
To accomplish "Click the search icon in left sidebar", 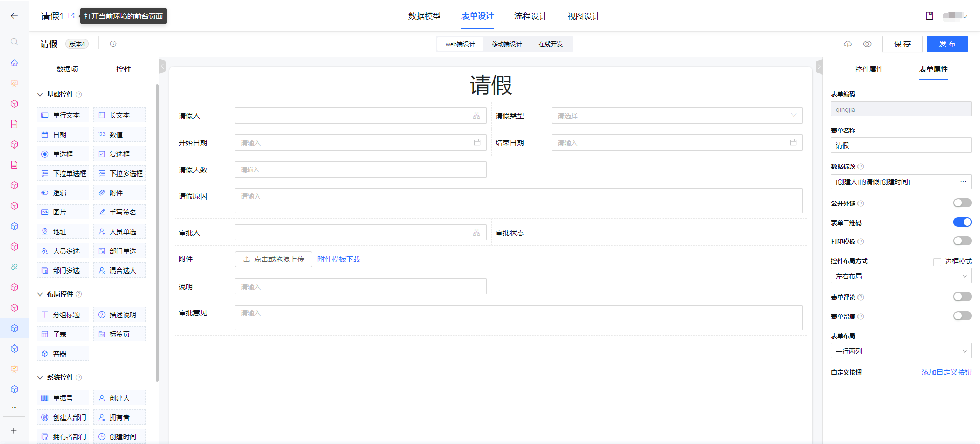I will 14,42.
